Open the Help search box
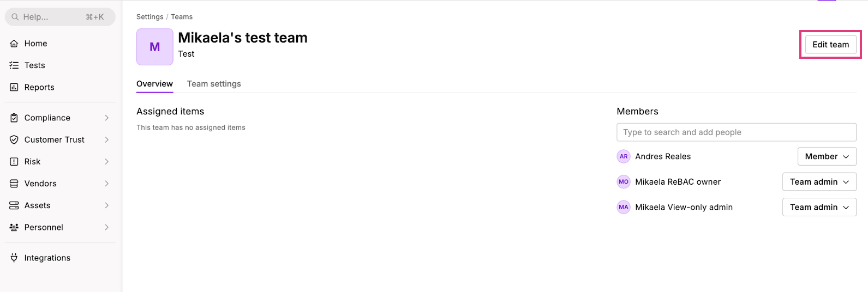 (x=60, y=17)
